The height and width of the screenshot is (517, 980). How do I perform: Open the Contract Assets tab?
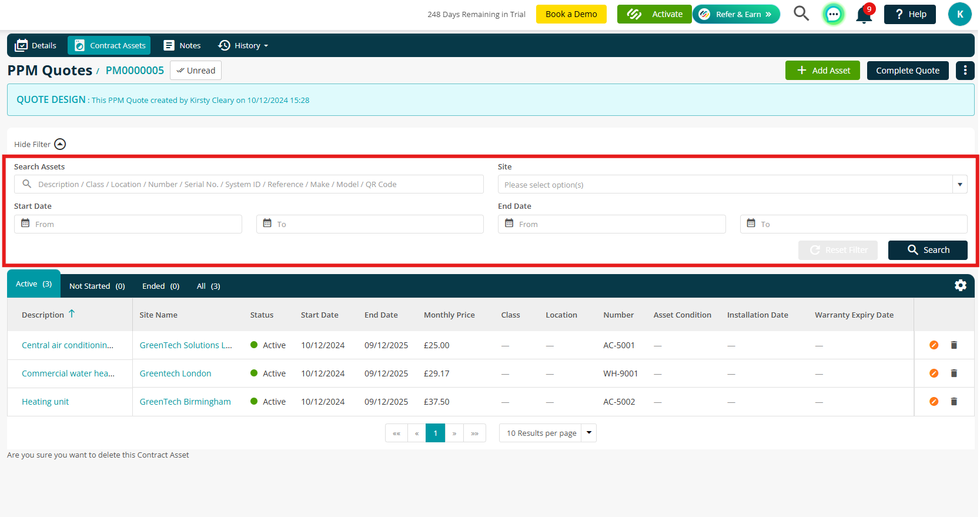pos(109,45)
